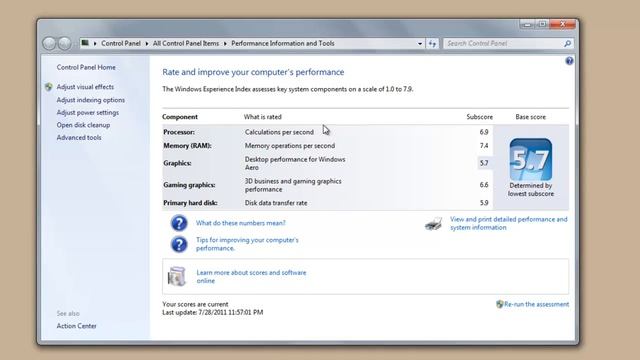Open Tips for improving your computer's performance
This screenshot has height=360, width=640.
point(247,244)
